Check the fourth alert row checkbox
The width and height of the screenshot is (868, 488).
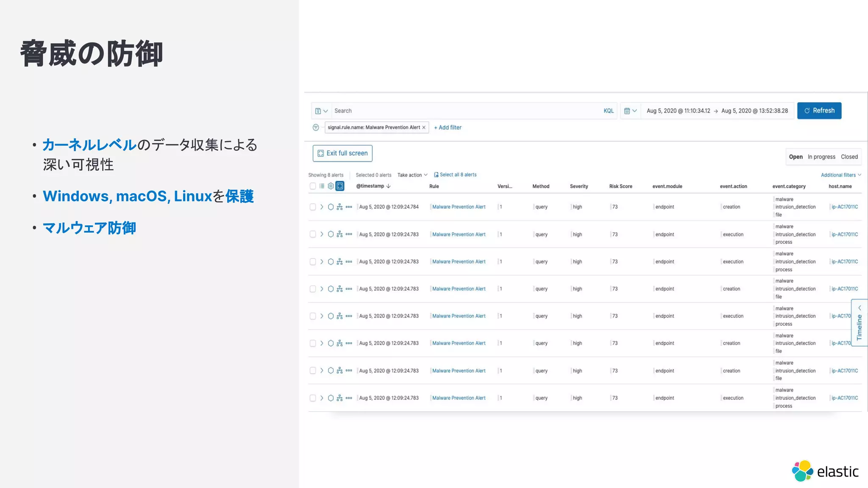[x=313, y=289]
